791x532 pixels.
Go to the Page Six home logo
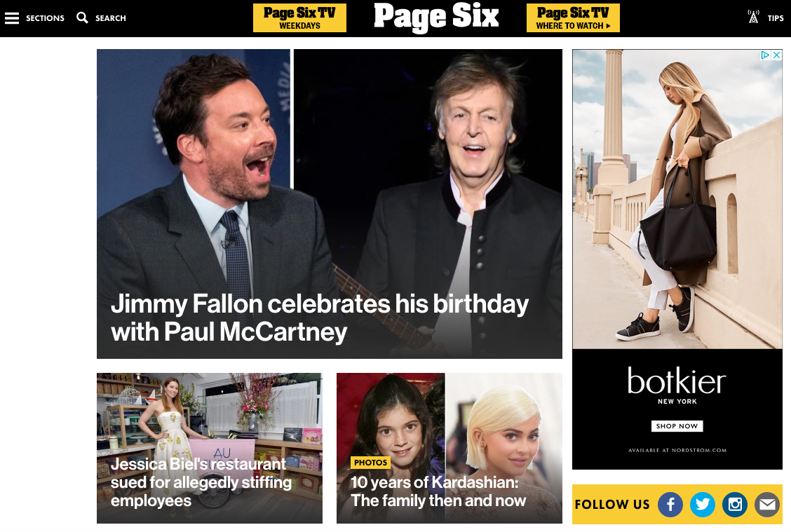pyautogui.click(x=436, y=17)
